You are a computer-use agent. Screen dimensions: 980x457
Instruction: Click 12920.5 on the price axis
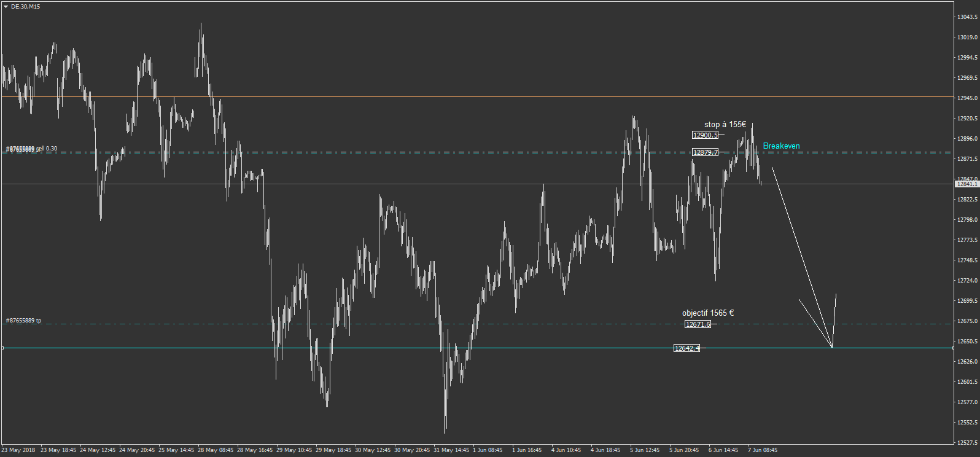(x=967, y=119)
